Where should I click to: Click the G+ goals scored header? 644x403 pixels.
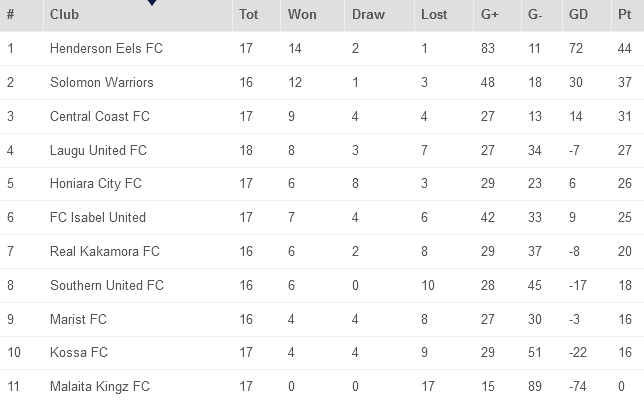(490, 15)
